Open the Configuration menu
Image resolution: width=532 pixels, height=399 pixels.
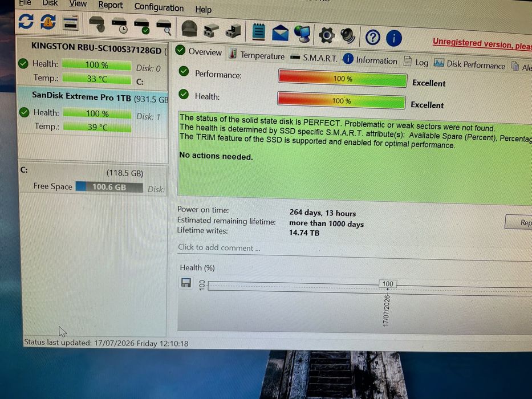159,7
